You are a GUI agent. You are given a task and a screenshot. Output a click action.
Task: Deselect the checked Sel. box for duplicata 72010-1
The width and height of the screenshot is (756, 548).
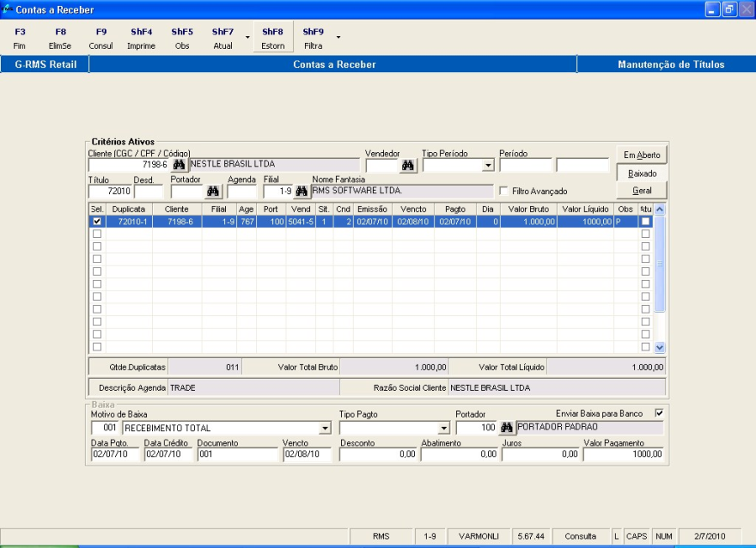97,221
